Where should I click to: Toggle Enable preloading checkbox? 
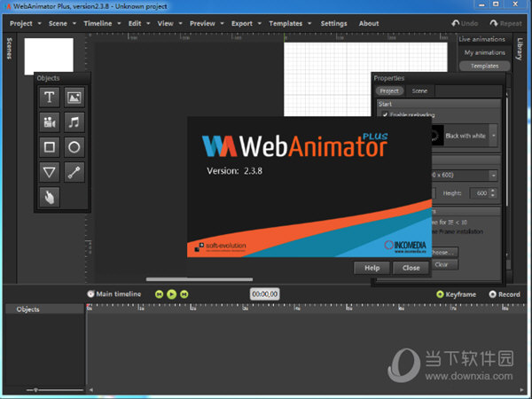point(385,114)
